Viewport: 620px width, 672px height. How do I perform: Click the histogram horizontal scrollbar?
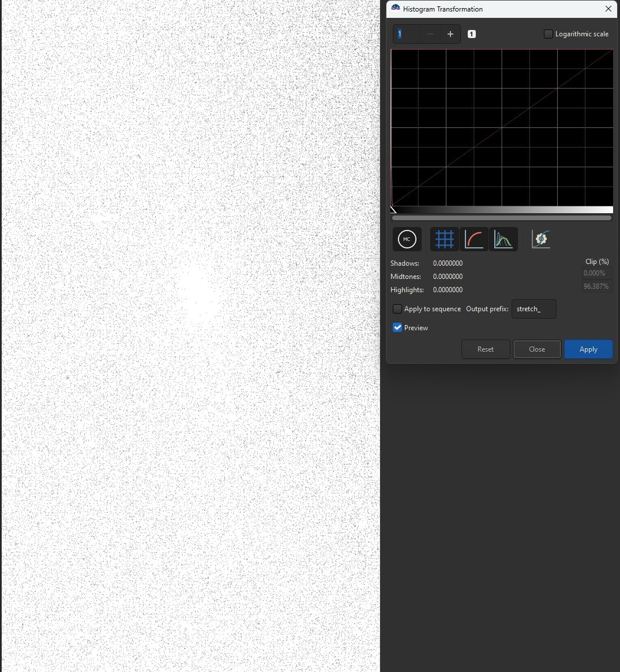[x=501, y=218]
